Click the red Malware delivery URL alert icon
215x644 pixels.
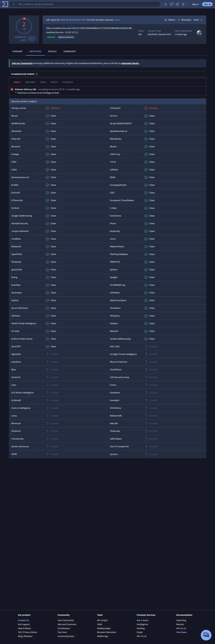(12, 89)
